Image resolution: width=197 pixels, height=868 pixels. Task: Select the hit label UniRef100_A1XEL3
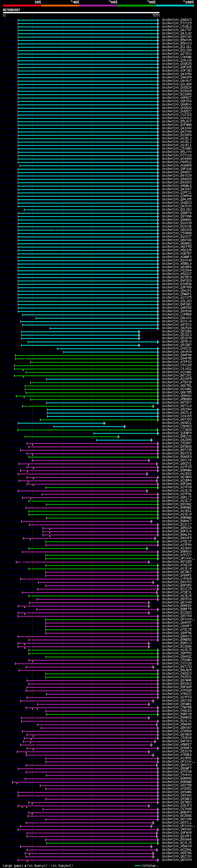(x=177, y=139)
